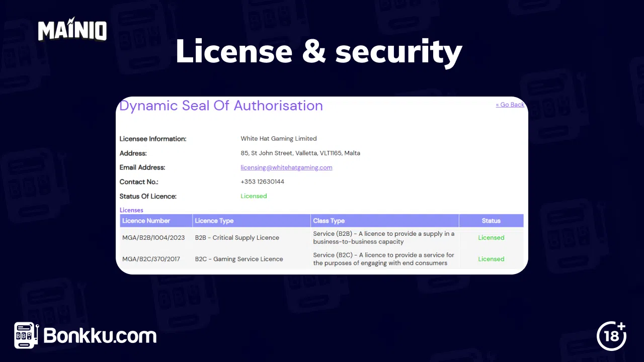Toggle the Status Of Licence indicator
Screen dimensions: 644x362
click(x=254, y=196)
